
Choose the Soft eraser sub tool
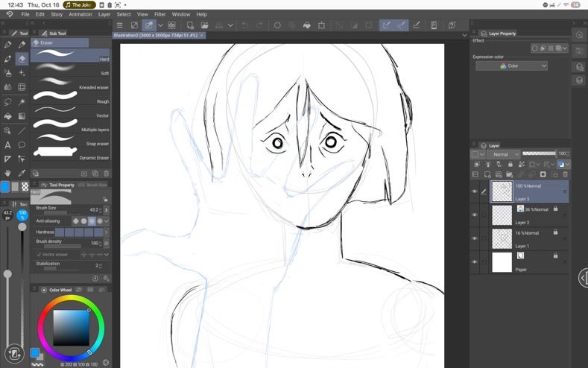click(71, 69)
